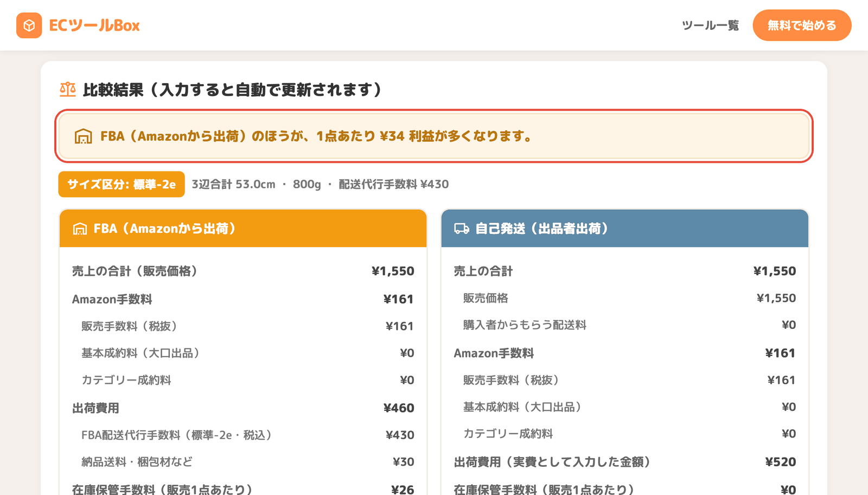Click the 無料で始める button
The width and height of the screenshot is (868, 495).
pos(802,26)
